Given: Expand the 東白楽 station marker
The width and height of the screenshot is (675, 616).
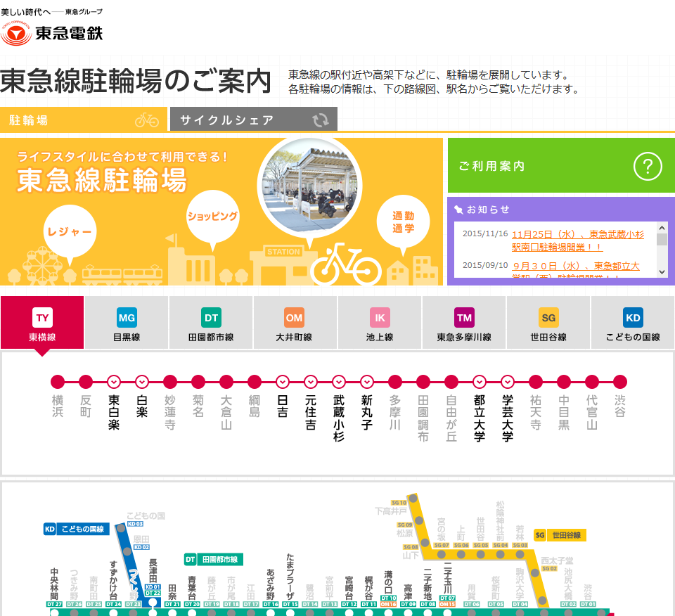Looking at the screenshot, I should point(114,382).
